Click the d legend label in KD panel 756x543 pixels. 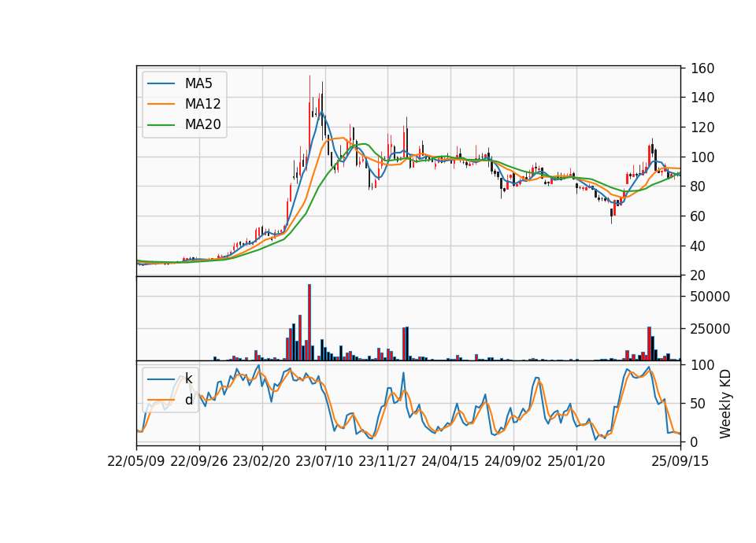[x=188, y=400]
